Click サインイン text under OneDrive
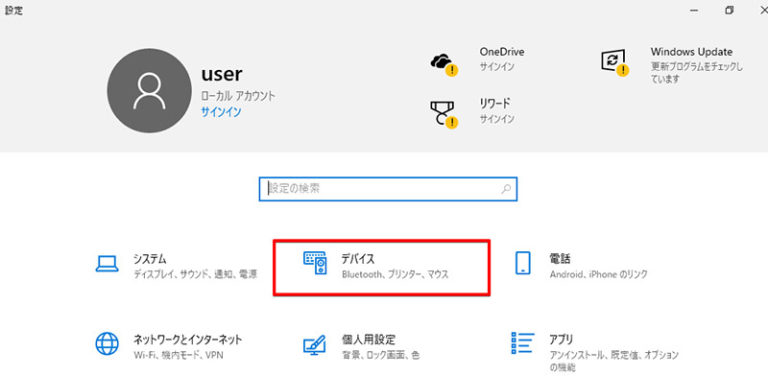 pyautogui.click(x=497, y=67)
